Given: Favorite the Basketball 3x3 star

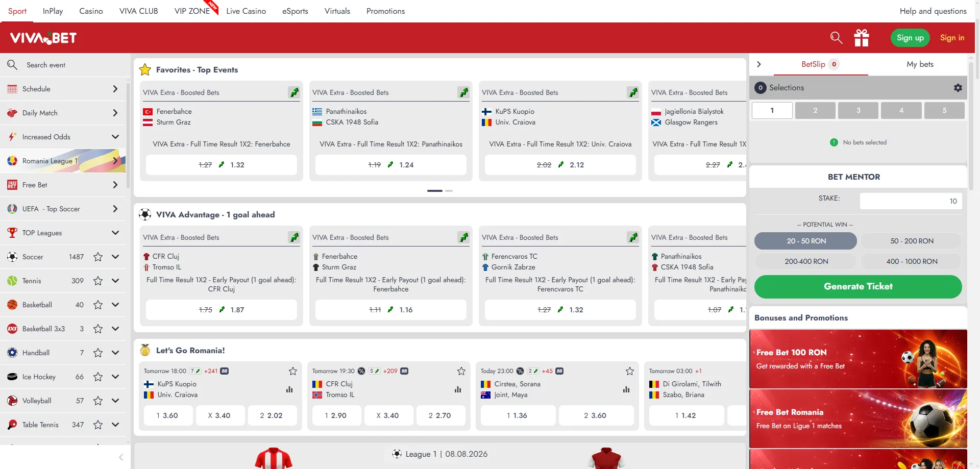Looking at the screenshot, I should 98,329.
